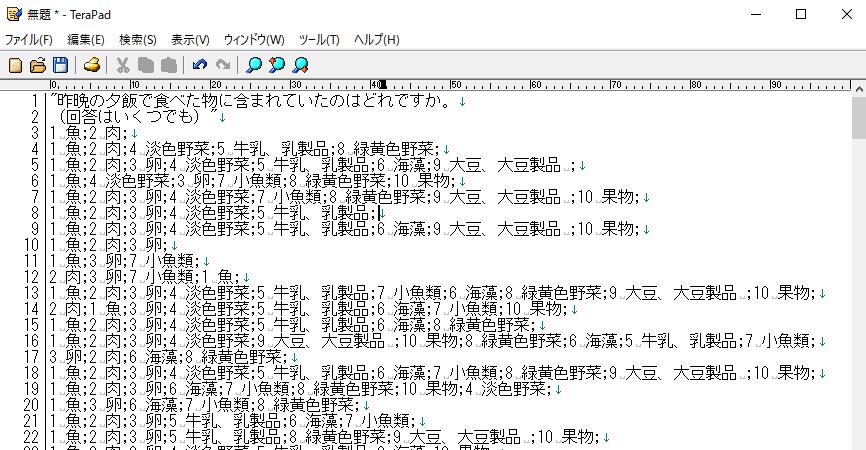Place cursor in line 3 text 1 魚;2 肉;
The image size is (866, 450).
point(89,133)
